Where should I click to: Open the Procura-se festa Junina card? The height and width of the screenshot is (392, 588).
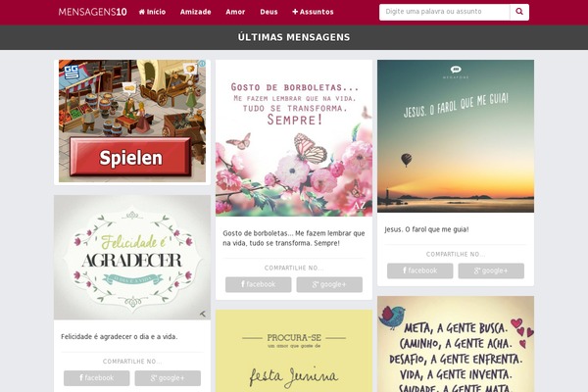click(x=294, y=351)
